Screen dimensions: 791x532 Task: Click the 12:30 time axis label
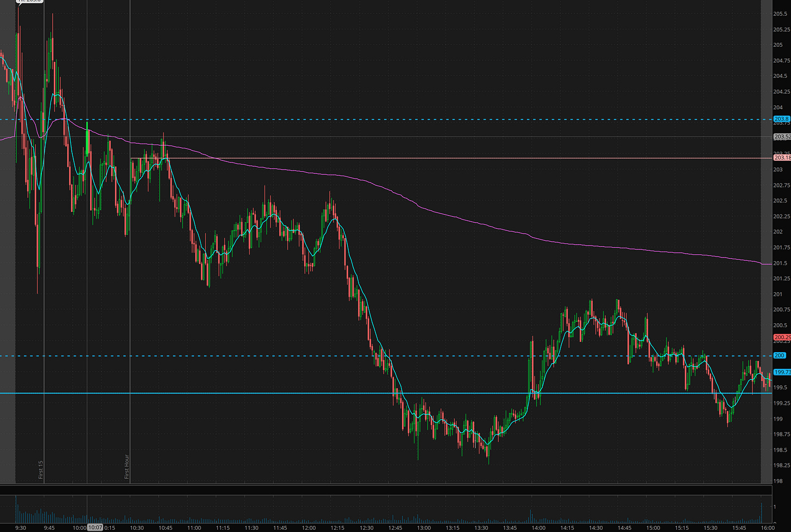pyautogui.click(x=366, y=528)
